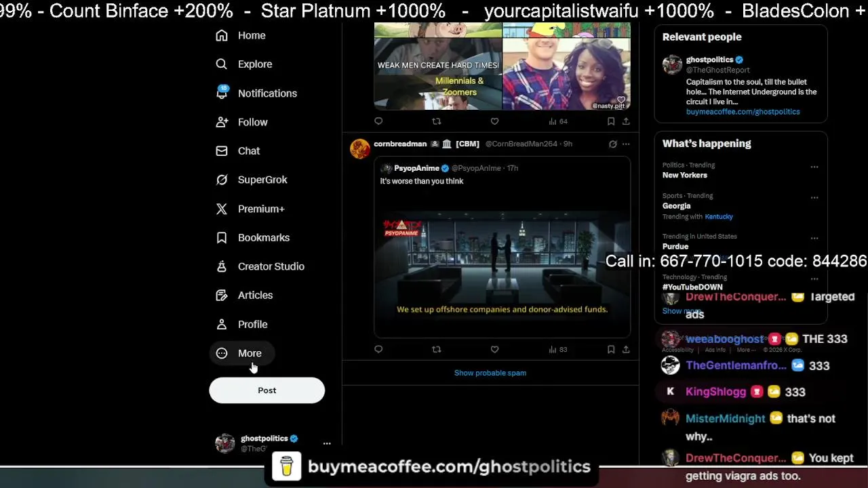Open Georgia sports trending topic

(676, 206)
